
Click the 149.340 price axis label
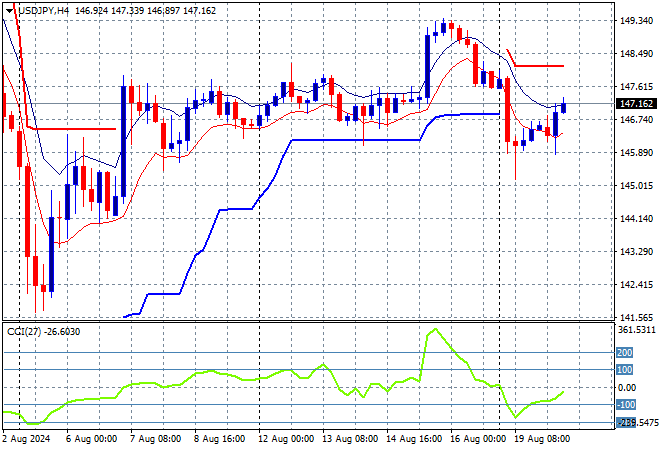pos(636,21)
